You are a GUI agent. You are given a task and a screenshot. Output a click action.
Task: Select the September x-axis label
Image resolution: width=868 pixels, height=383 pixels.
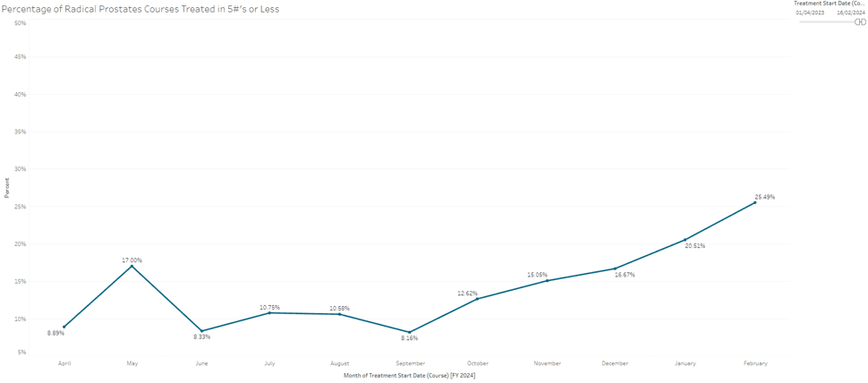(x=409, y=363)
